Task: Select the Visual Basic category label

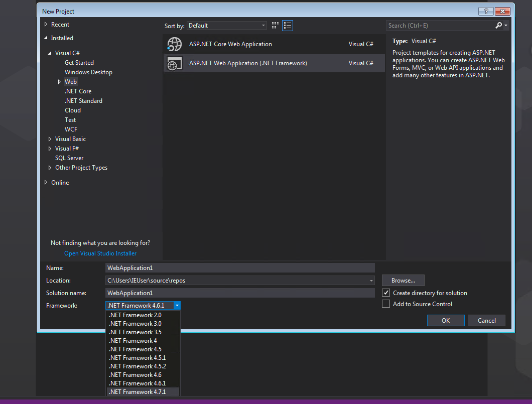Action: [70, 139]
